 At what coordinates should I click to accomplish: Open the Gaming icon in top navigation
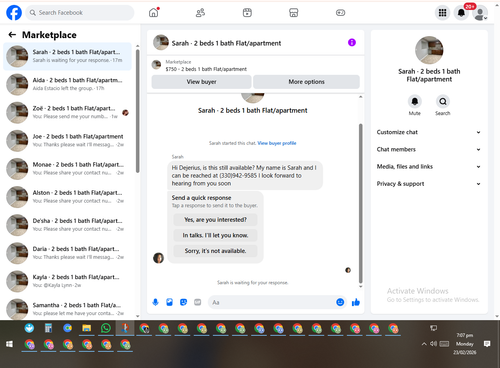tap(340, 13)
